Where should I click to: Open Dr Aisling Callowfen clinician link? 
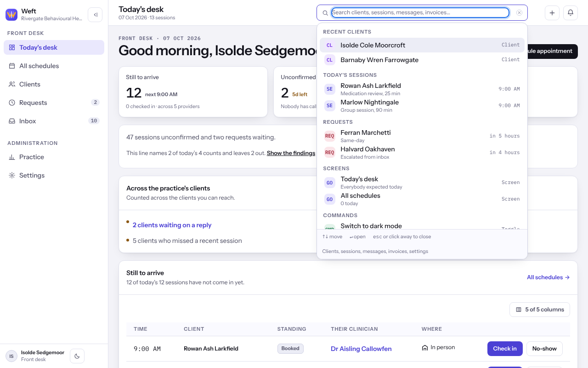pos(361,349)
